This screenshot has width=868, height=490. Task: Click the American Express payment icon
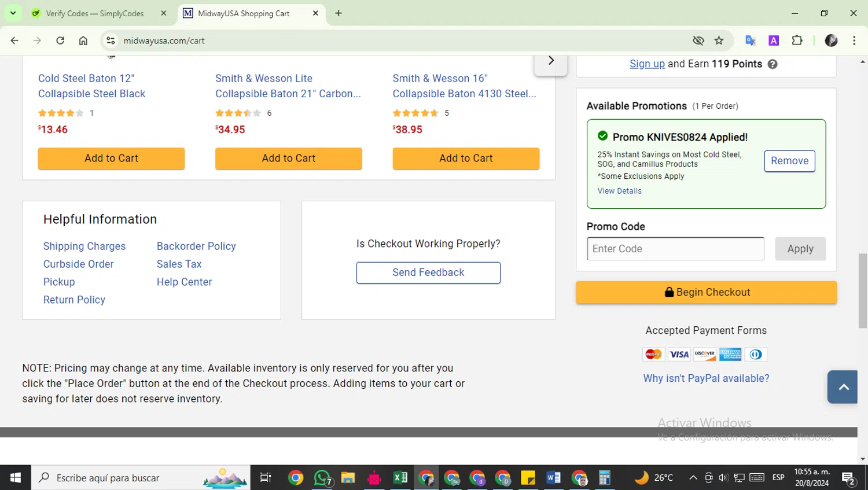[730, 355]
